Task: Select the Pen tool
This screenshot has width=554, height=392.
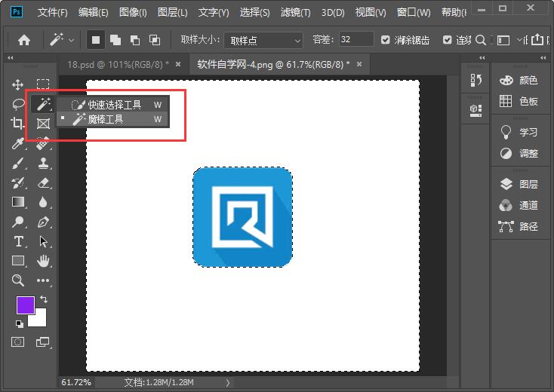Action: [x=44, y=222]
